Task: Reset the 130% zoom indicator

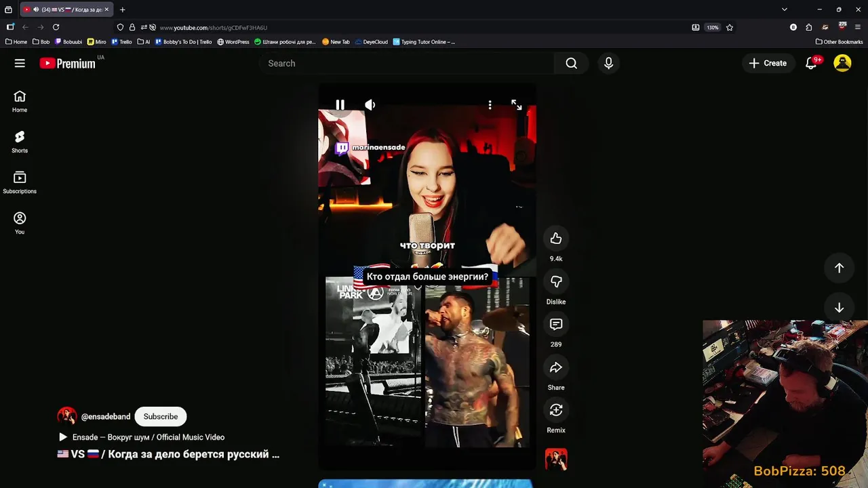Action: (713, 27)
